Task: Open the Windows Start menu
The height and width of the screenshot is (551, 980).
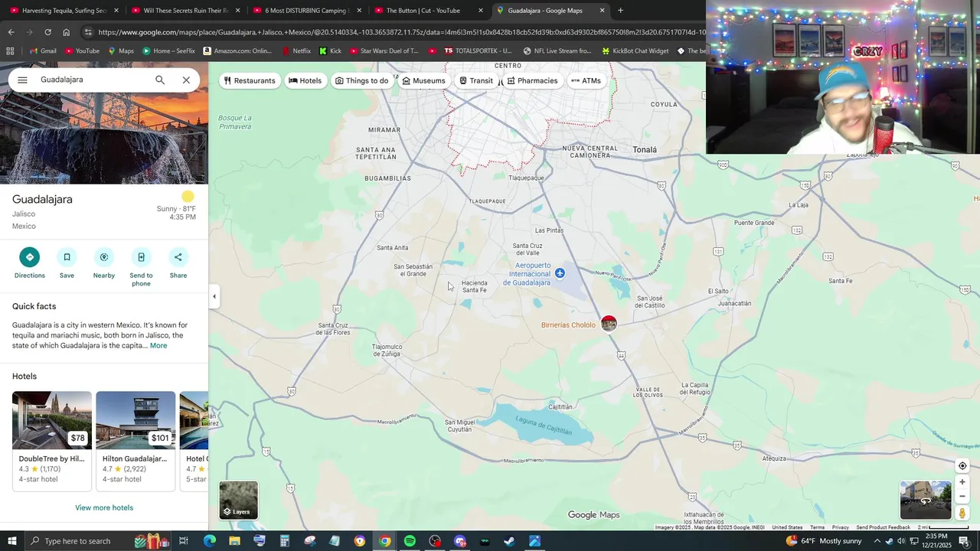Action: pos(11,541)
